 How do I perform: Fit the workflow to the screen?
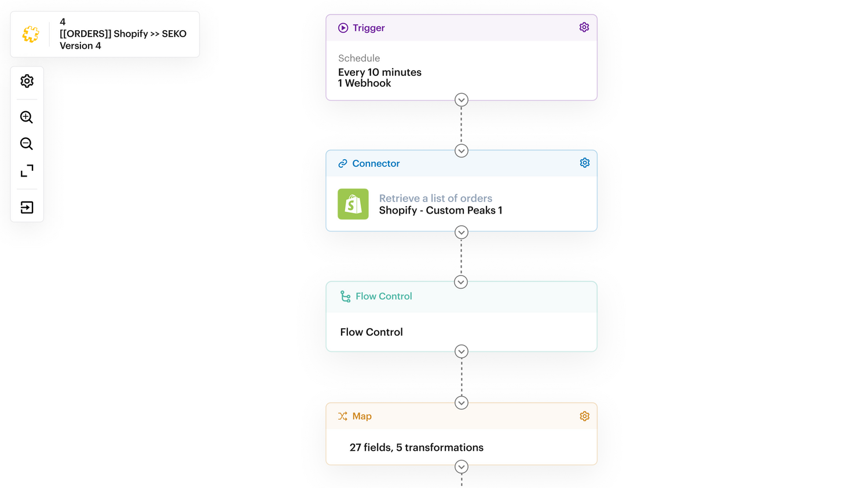tap(27, 170)
